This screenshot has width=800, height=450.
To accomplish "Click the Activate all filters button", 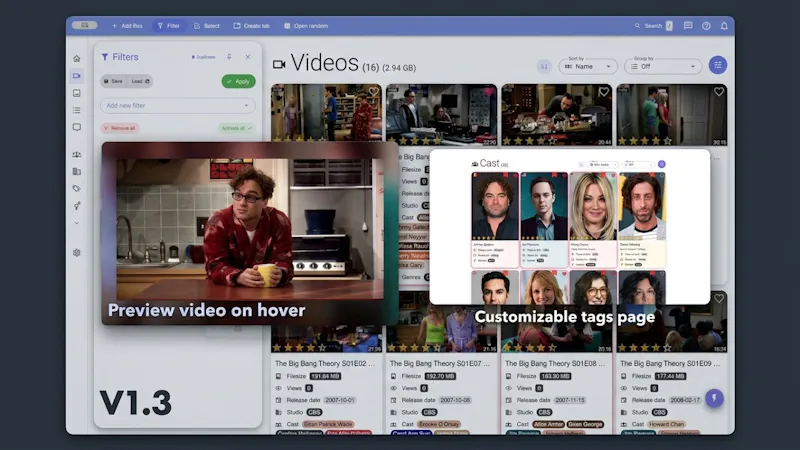I will (x=236, y=128).
